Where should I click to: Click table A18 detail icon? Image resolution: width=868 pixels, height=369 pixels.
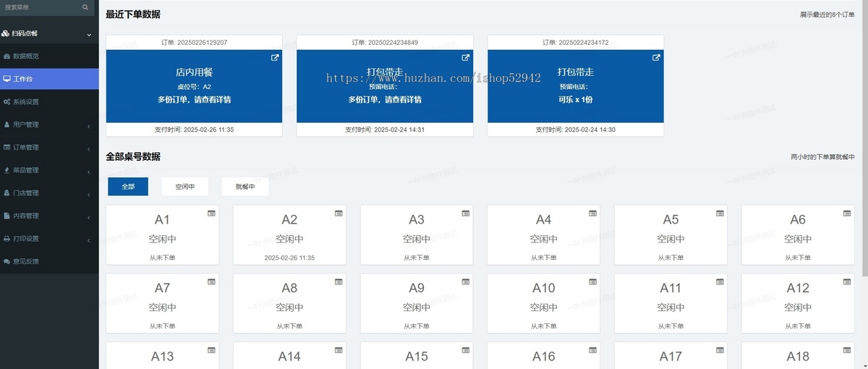click(847, 350)
